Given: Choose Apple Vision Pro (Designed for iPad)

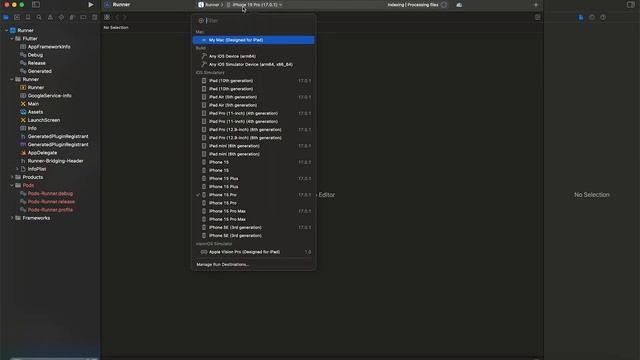Looking at the screenshot, I should tap(253, 252).
